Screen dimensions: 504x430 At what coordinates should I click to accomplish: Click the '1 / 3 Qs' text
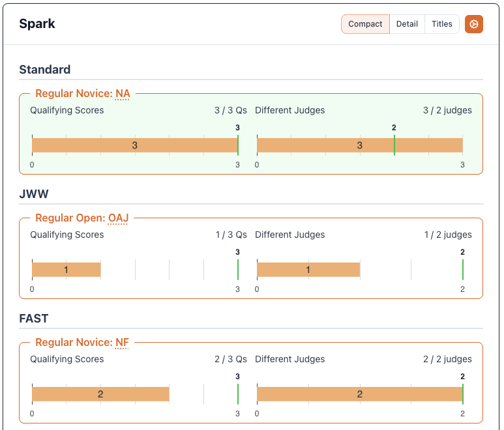(x=231, y=235)
